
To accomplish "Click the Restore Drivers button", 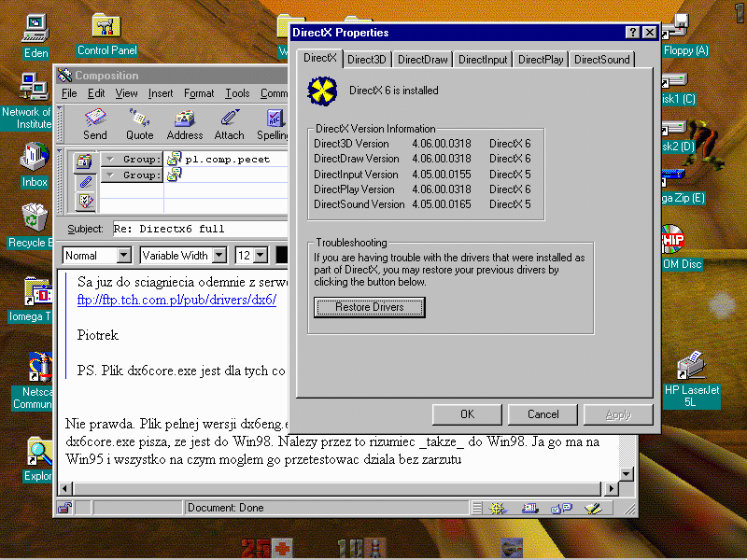I will click(x=369, y=307).
